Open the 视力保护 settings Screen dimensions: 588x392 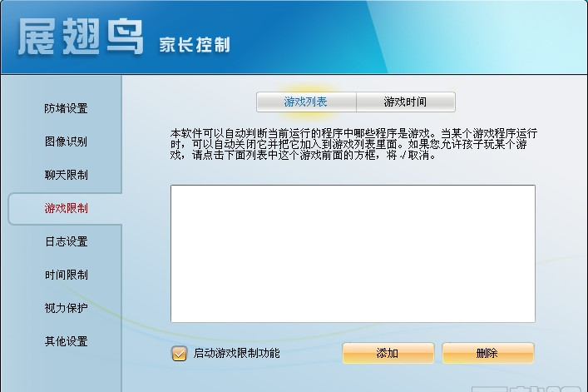tap(66, 308)
